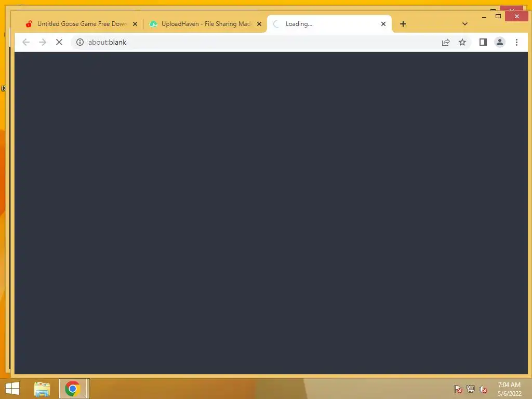
Task: Expand the tab search chevron
Action: [465, 24]
